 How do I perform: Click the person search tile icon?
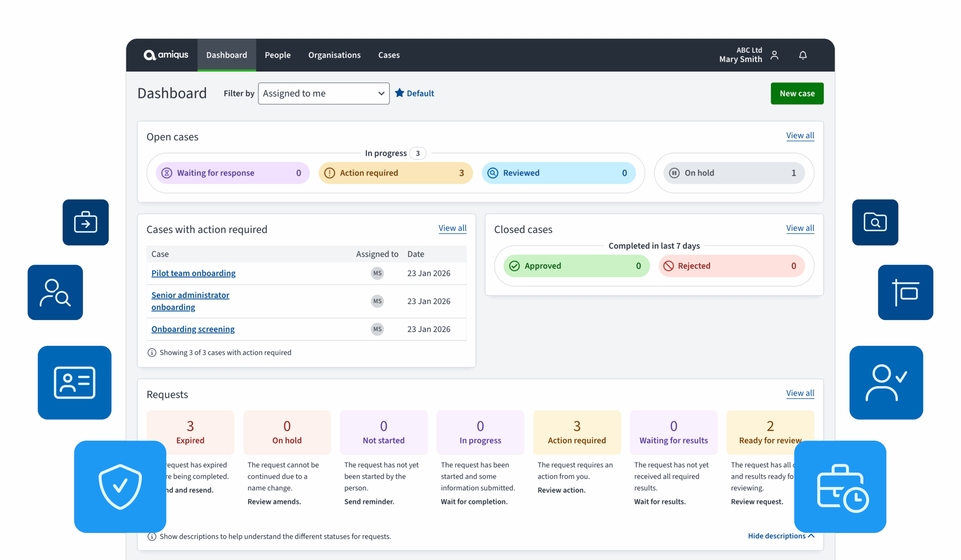pos(55,292)
